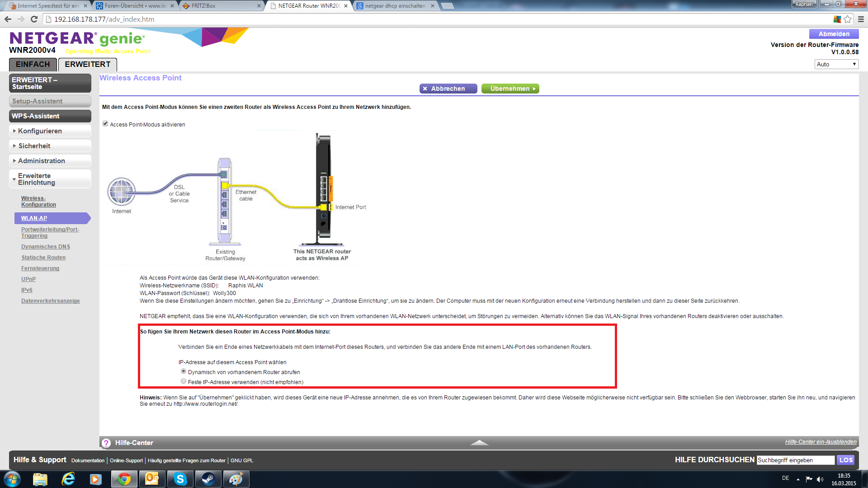Open Skype from the taskbar
Screen dimensions: 868x488
(180, 479)
